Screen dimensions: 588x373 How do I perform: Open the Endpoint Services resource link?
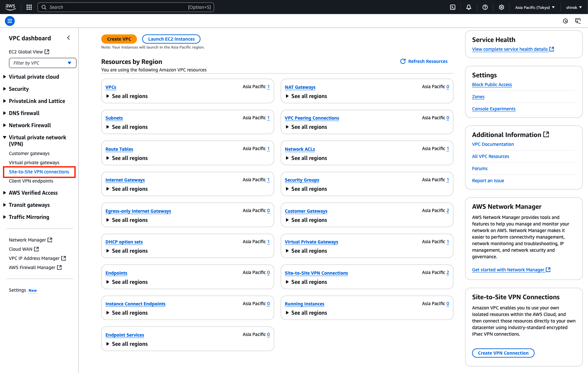[125, 335]
